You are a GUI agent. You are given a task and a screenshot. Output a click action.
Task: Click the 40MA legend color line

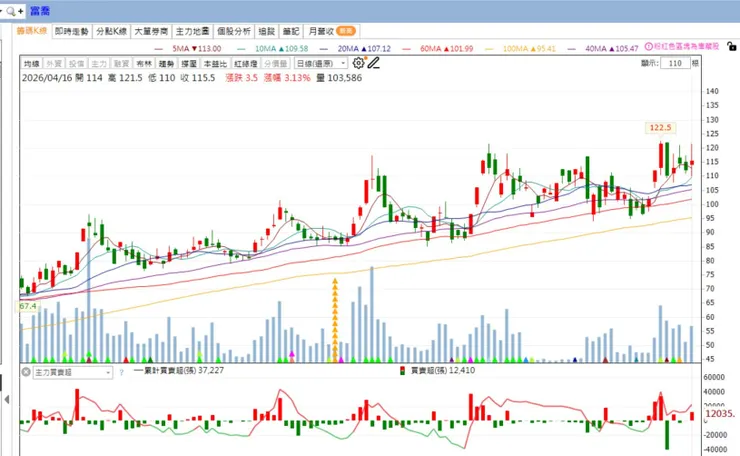[x=572, y=49]
